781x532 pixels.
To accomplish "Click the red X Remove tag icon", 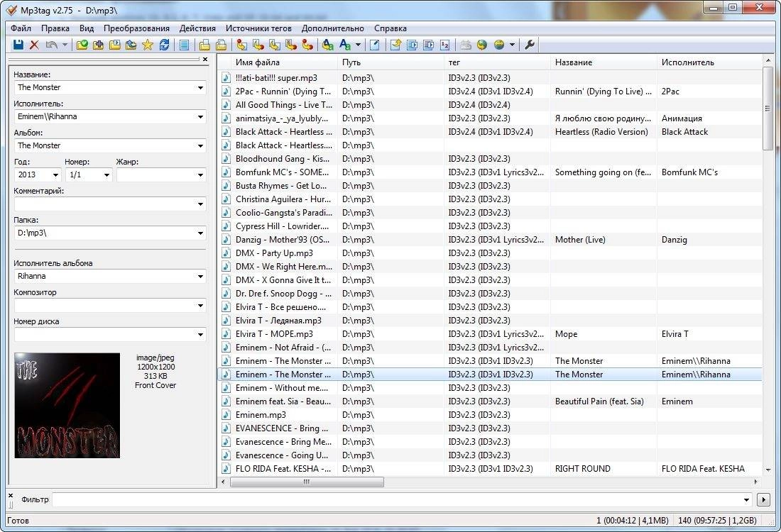I will [x=34, y=45].
